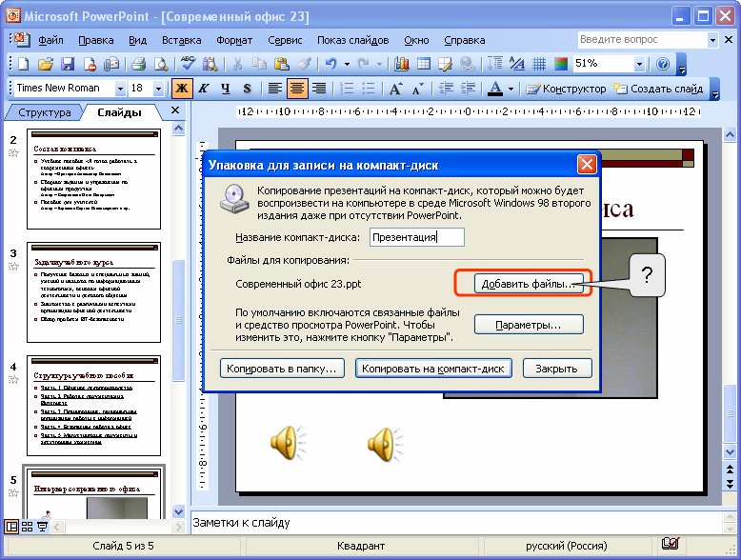Screen dimensions: 741x560
Task: Click the Copy icon
Action: 259,64
